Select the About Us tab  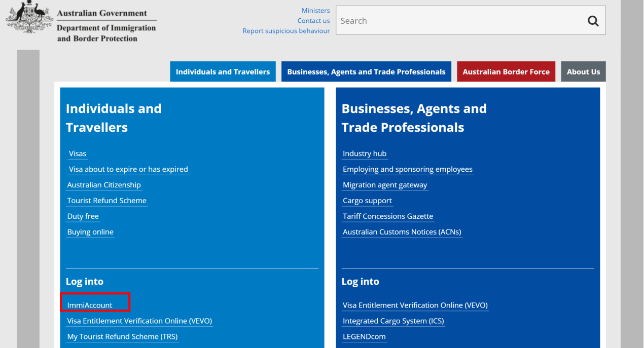tap(583, 72)
